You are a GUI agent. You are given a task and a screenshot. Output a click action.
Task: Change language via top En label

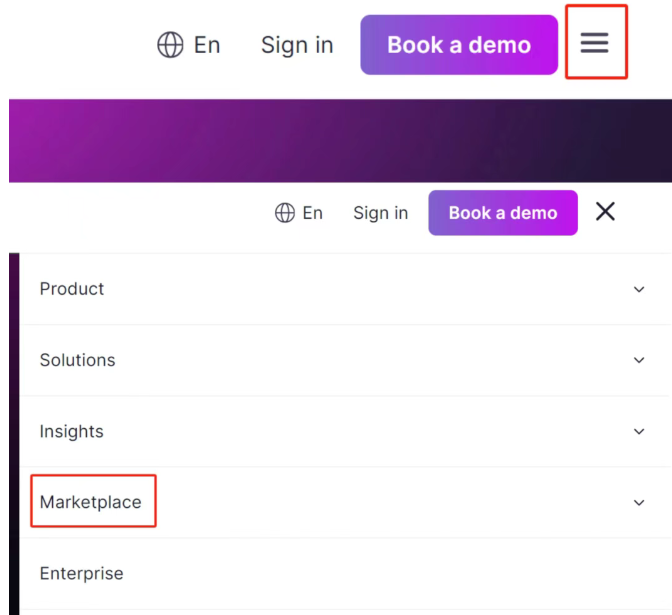click(207, 45)
